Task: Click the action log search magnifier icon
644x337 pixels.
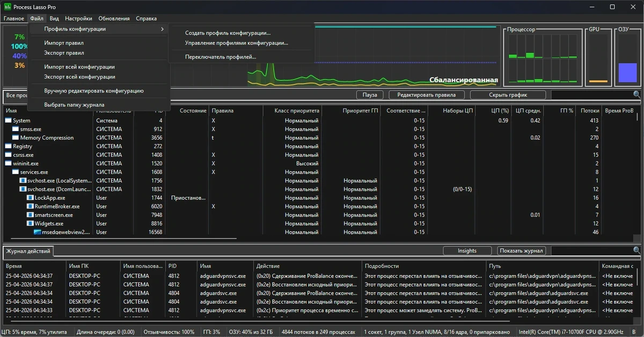Action: pyautogui.click(x=636, y=251)
